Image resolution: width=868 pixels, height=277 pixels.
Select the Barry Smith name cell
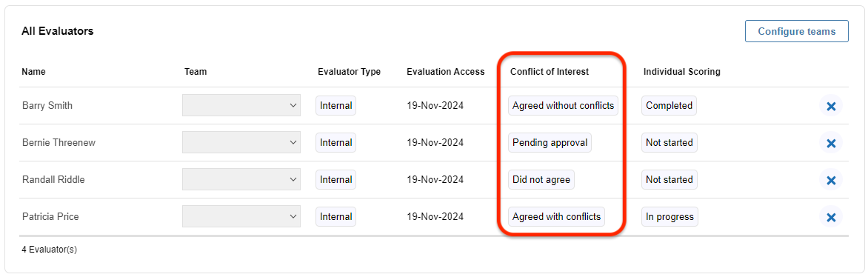pyautogui.click(x=47, y=105)
